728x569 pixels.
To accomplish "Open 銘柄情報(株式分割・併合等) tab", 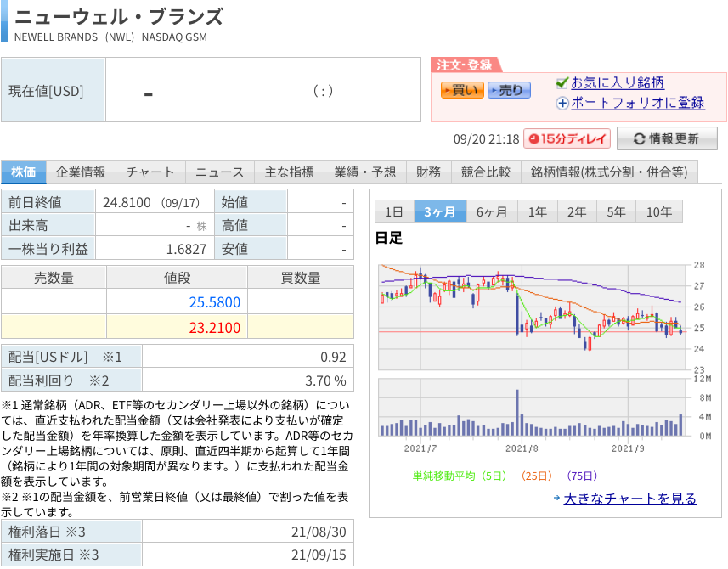I will pyautogui.click(x=609, y=172).
